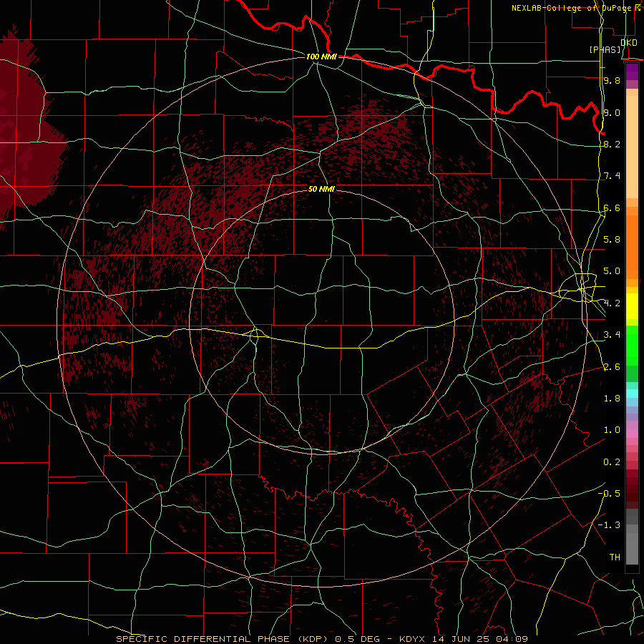The width and height of the screenshot is (644, 644).
Task: Click the 6.6 color scale value
Action: coord(612,208)
